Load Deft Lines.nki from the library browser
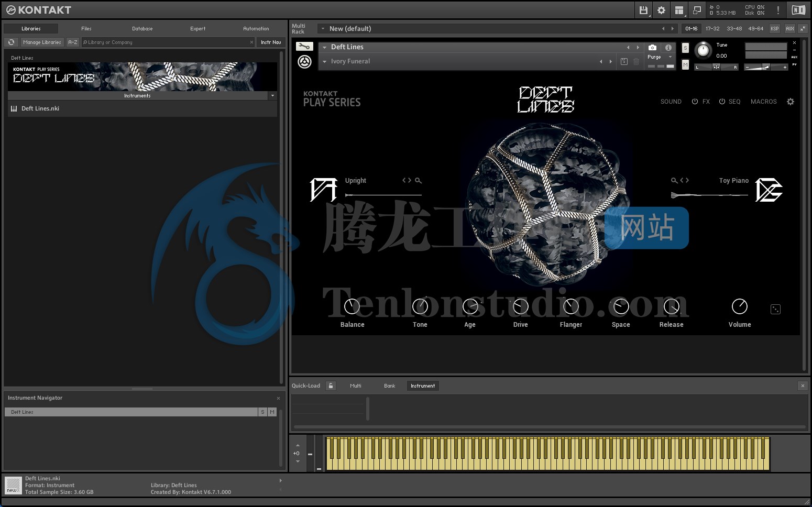This screenshot has height=507, width=812. pyautogui.click(x=39, y=108)
